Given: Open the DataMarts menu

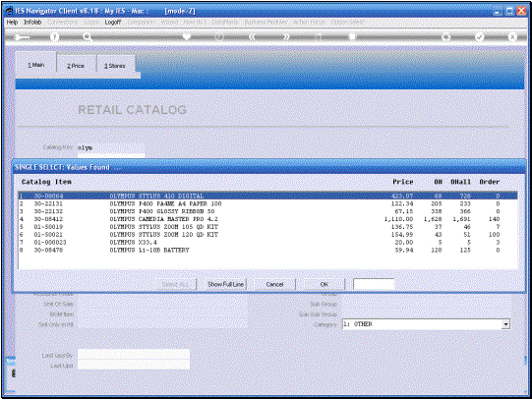Looking at the screenshot, I should pyautogui.click(x=225, y=22).
